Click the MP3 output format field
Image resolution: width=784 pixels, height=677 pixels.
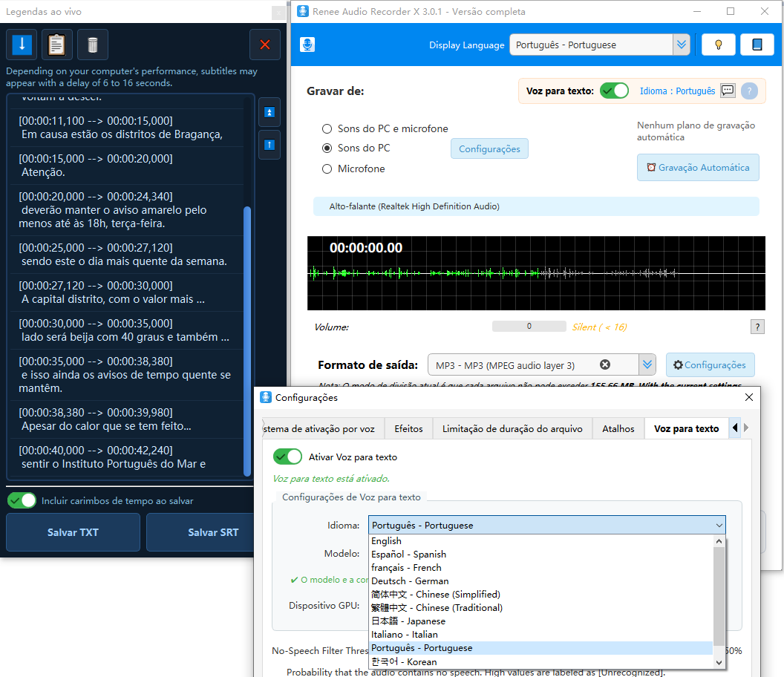coord(534,364)
